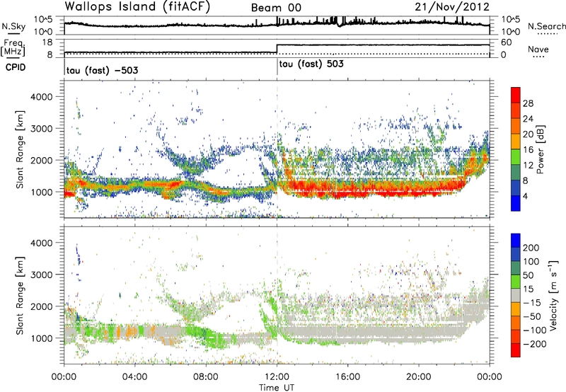566x392 pixels.
Task: Click the '200' positive Velocity tick label
Action: click(531, 248)
